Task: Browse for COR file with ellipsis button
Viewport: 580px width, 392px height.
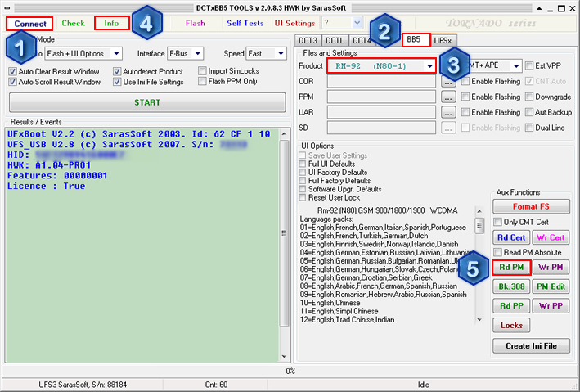Action: tap(448, 82)
